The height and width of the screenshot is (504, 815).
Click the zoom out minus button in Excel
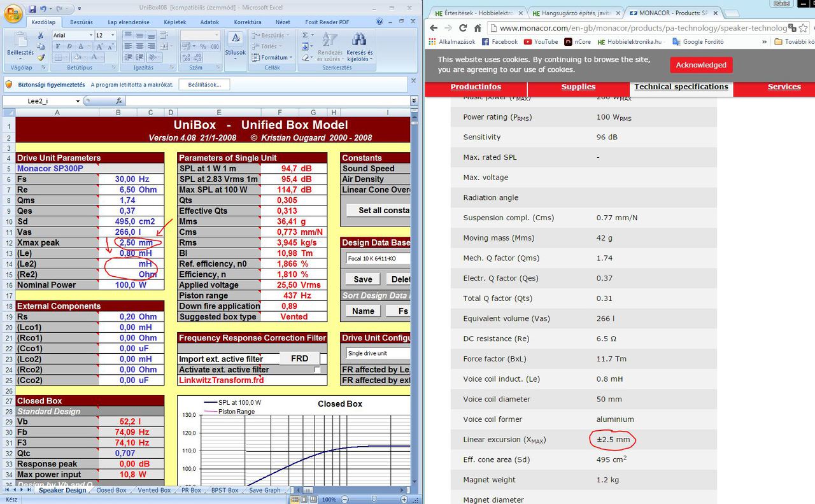tap(344, 500)
